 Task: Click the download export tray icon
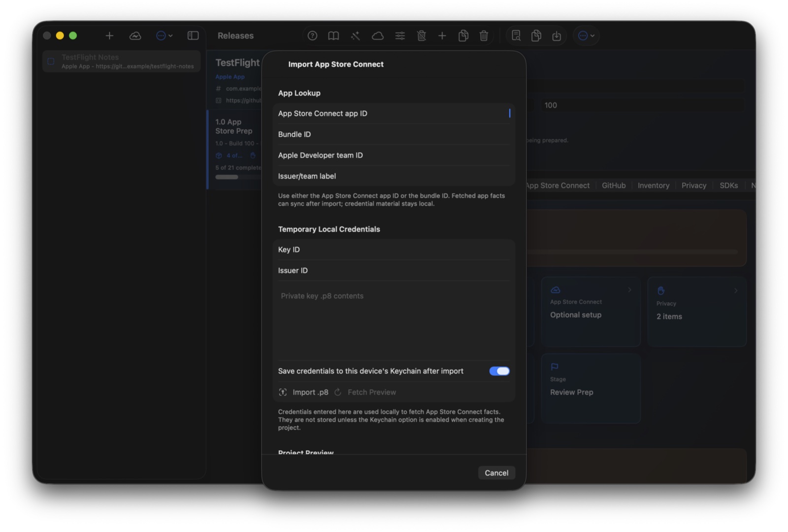(557, 35)
